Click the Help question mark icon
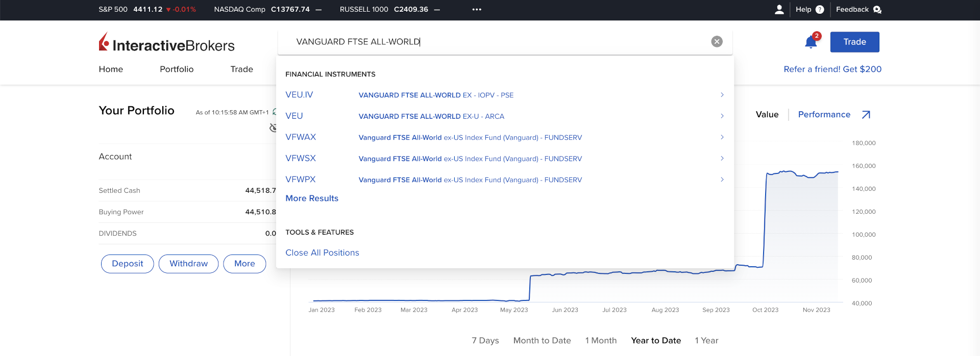 pyautogui.click(x=820, y=10)
